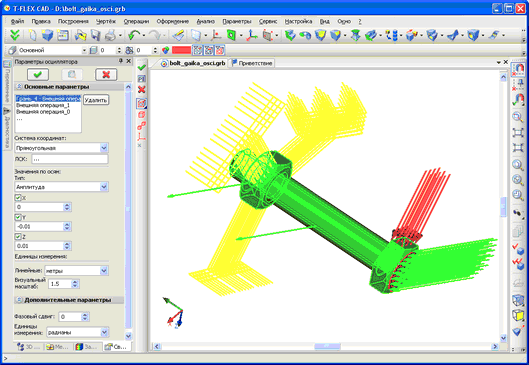Screen dimensions: 529x365
Task: Open the Прямоугольная coordinate system dropdown
Action: coord(104,148)
